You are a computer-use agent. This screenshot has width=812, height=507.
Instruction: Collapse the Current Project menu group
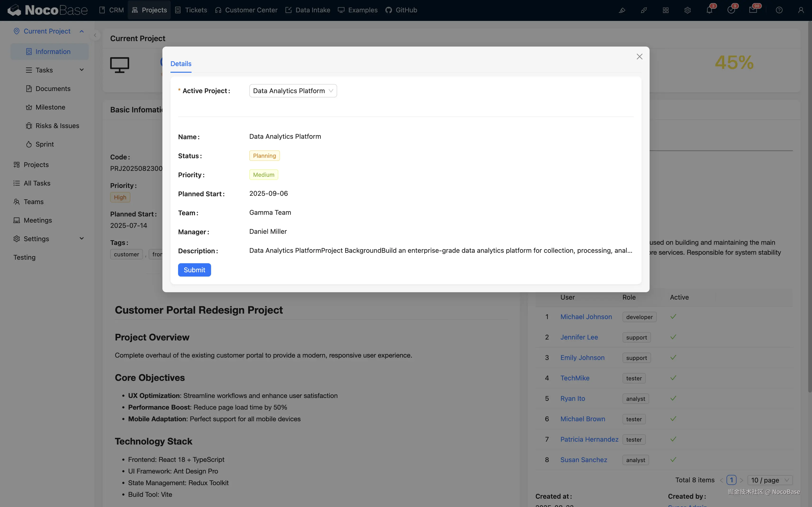[81, 31]
